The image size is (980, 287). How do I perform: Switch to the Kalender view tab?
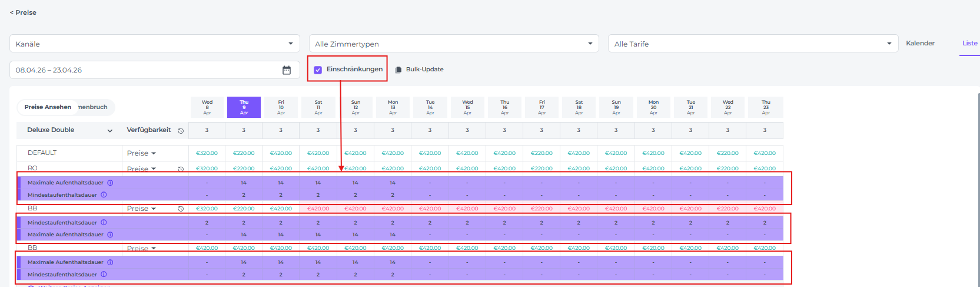click(x=920, y=43)
